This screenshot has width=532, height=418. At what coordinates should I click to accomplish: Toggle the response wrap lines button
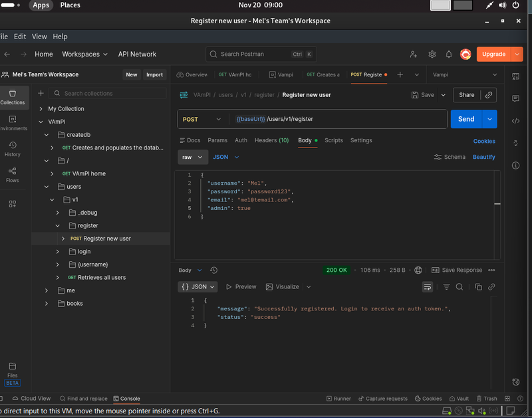(428, 287)
